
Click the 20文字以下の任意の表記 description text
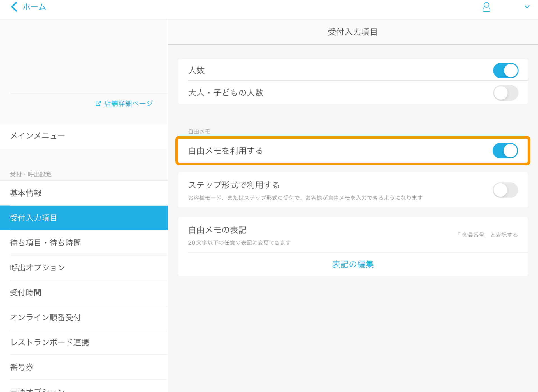(239, 242)
